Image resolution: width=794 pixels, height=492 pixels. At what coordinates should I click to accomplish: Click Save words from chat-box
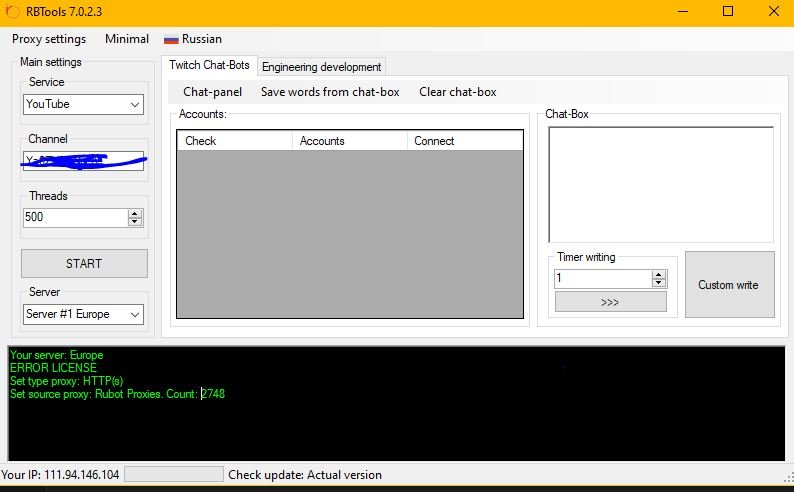[330, 92]
